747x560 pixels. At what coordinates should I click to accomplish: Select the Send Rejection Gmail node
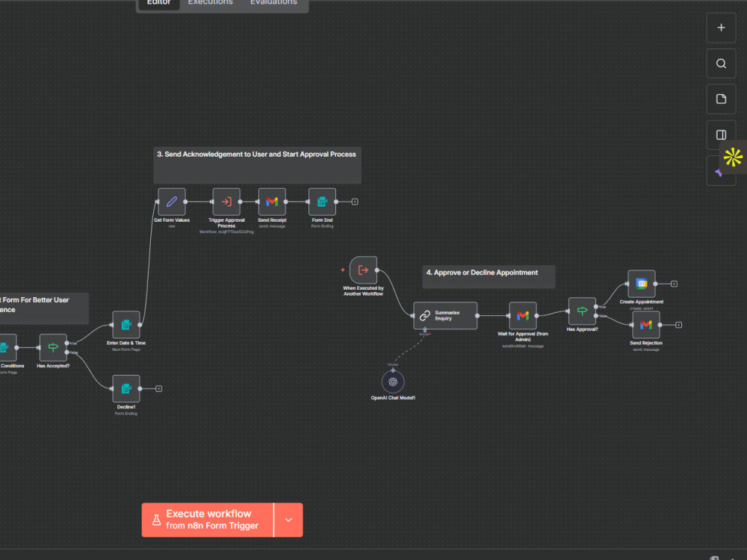[646, 325]
